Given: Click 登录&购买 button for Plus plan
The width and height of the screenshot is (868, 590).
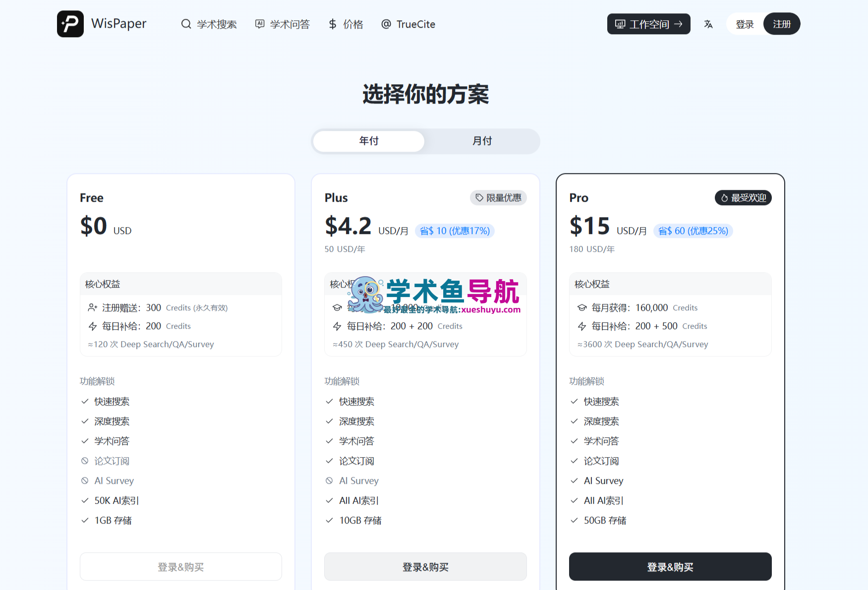Looking at the screenshot, I should point(425,567).
